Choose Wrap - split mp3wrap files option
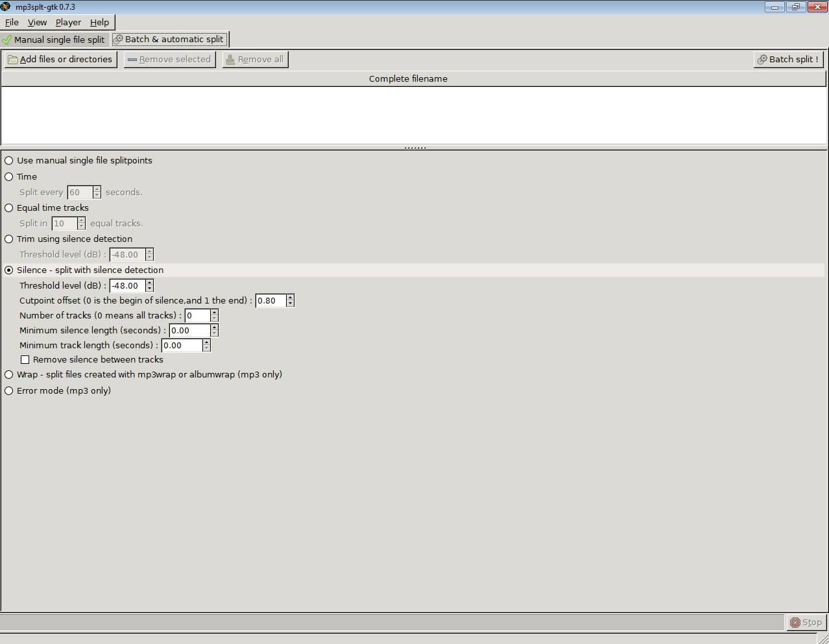The height and width of the screenshot is (644, 829). (x=143, y=374)
